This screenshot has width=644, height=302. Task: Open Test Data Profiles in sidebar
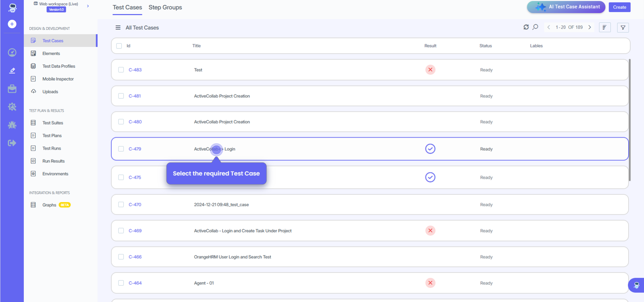point(59,66)
